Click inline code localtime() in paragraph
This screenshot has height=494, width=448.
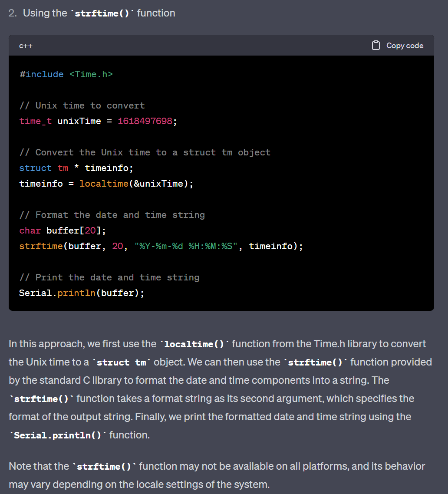(194, 344)
